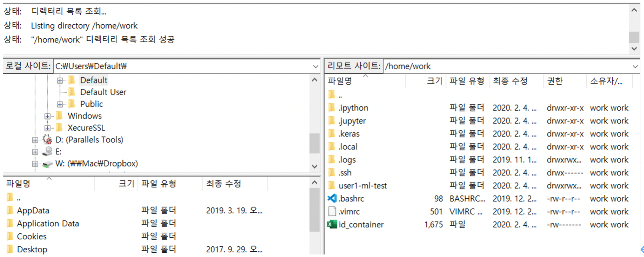
Task: Click the drwx------ permission of .ssh
Action: [x=565, y=173]
